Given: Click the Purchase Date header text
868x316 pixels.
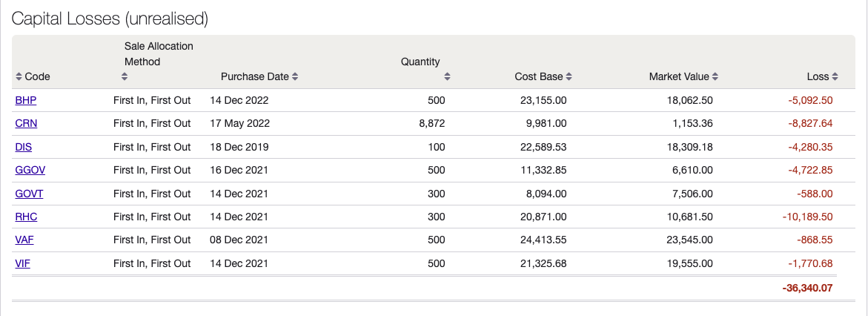Looking at the screenshot, I should 255,76.
